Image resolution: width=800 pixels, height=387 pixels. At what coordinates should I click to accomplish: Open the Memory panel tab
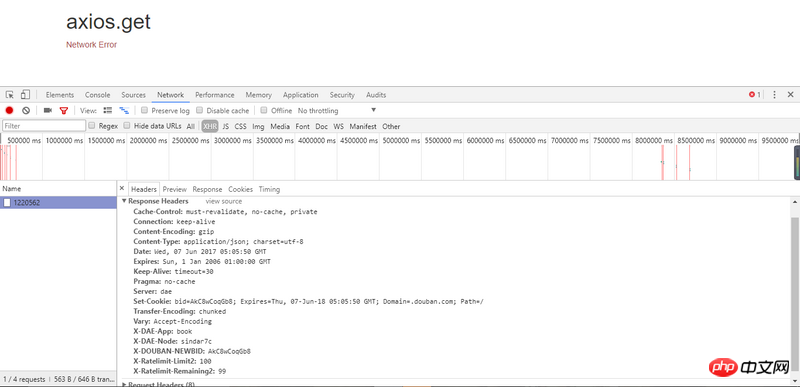tap(259, 95)
